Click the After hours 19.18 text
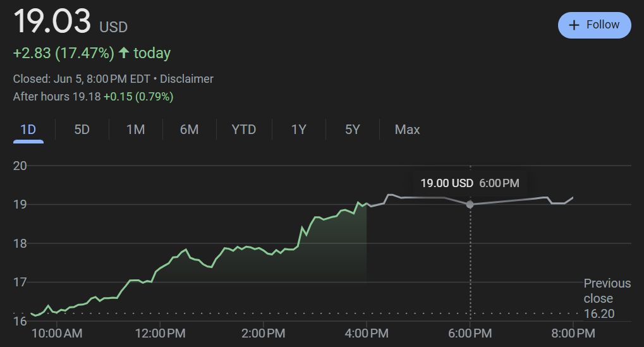Viewport: 644px width, 347px height. coord(57,97)
